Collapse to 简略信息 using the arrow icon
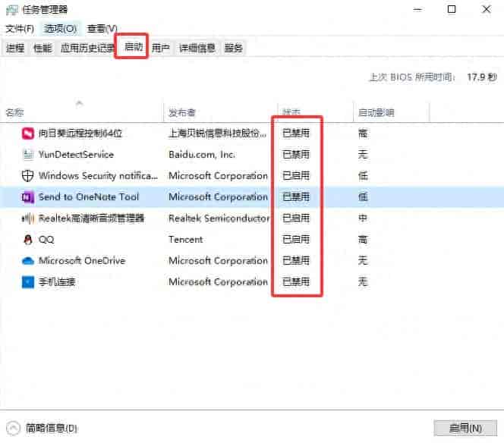Image resolution: width=504 pixels, height=446 pixels. [x=13, y=428]
